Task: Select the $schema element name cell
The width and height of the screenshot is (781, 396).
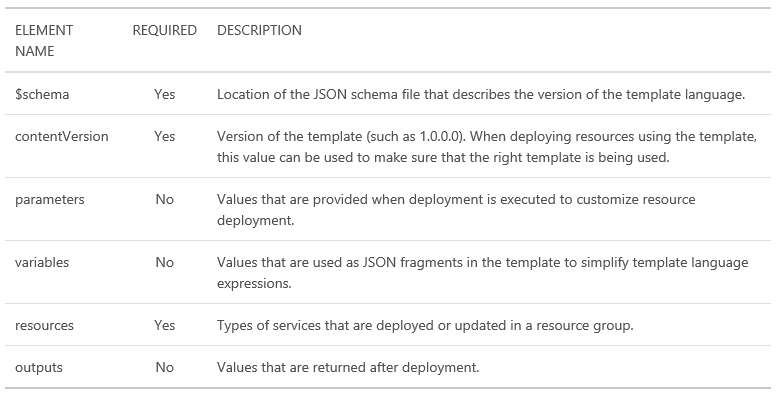Action: click(x=42, y=94)
